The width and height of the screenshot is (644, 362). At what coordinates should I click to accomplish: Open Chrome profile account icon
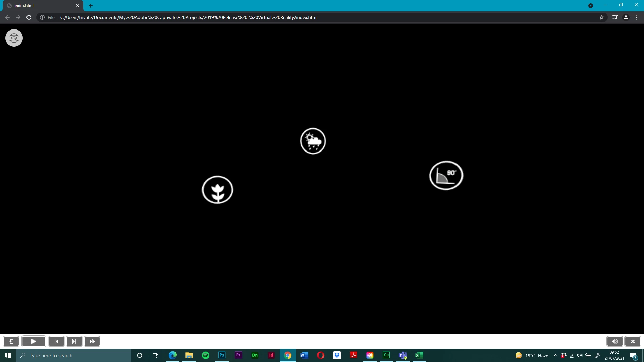tap(626, 17)
